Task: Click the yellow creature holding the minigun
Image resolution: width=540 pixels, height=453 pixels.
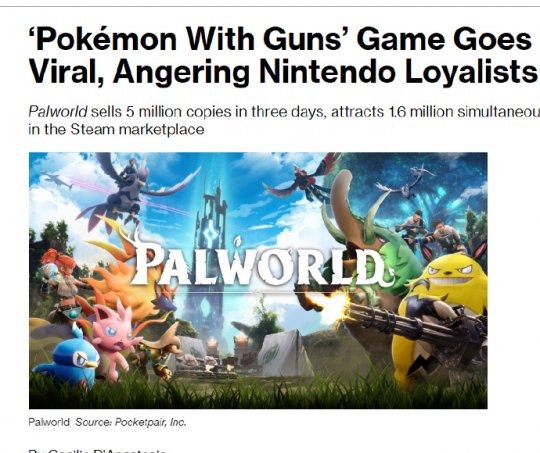Action: [x=441, y=317]
